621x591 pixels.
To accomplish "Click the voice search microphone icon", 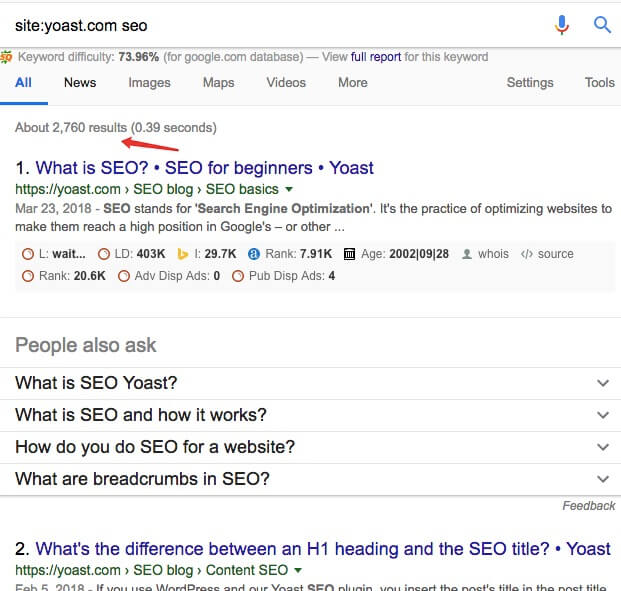I will click(x=562, y=25).
